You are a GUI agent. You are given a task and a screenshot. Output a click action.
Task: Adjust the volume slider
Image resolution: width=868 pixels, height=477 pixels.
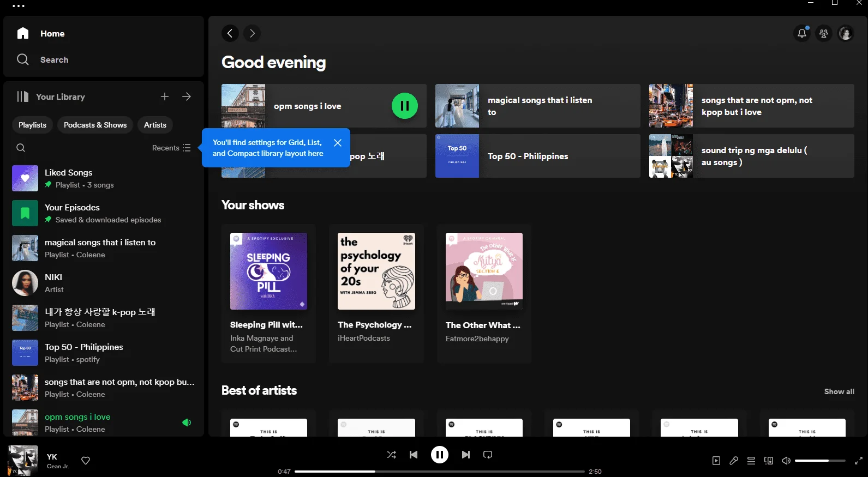coord(820,461)
